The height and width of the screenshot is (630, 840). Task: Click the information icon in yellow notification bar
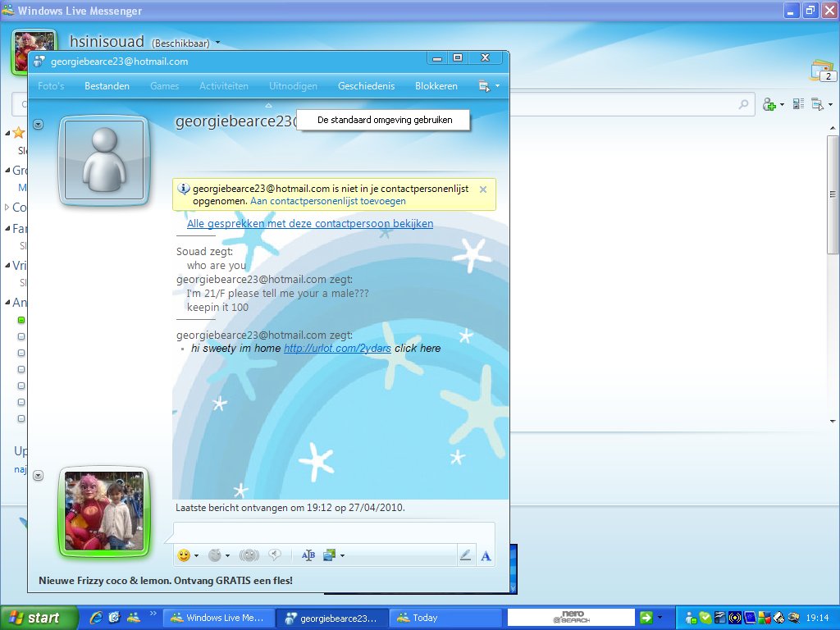[x=183, y=189]
